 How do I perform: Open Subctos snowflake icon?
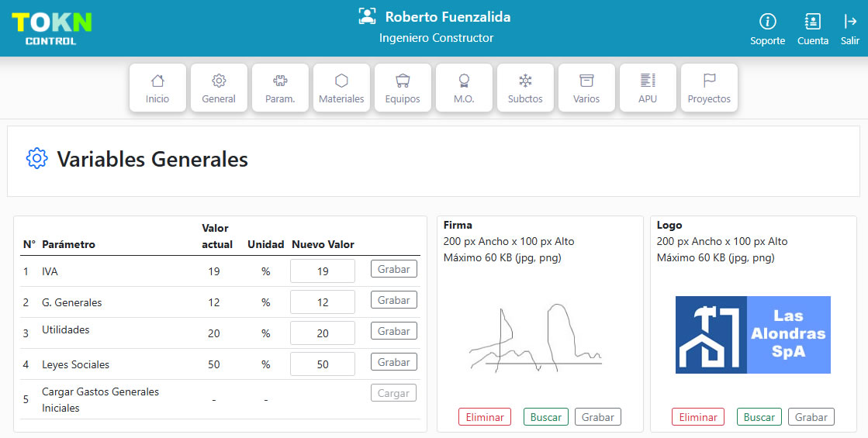[x=525, y=81]
